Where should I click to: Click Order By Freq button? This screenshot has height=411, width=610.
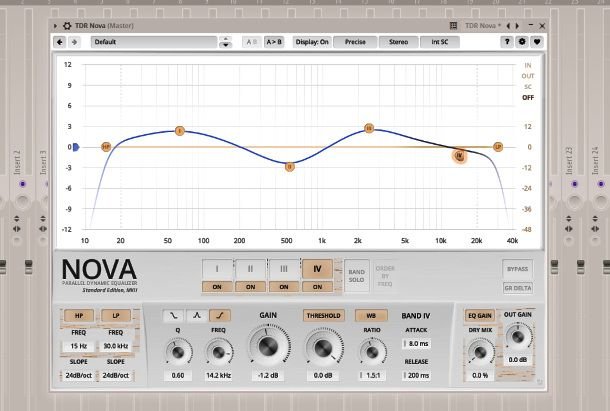pos(385,276)
